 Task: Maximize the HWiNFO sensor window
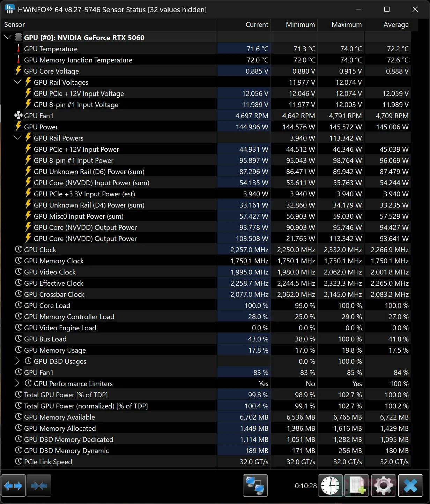[387, 9]
